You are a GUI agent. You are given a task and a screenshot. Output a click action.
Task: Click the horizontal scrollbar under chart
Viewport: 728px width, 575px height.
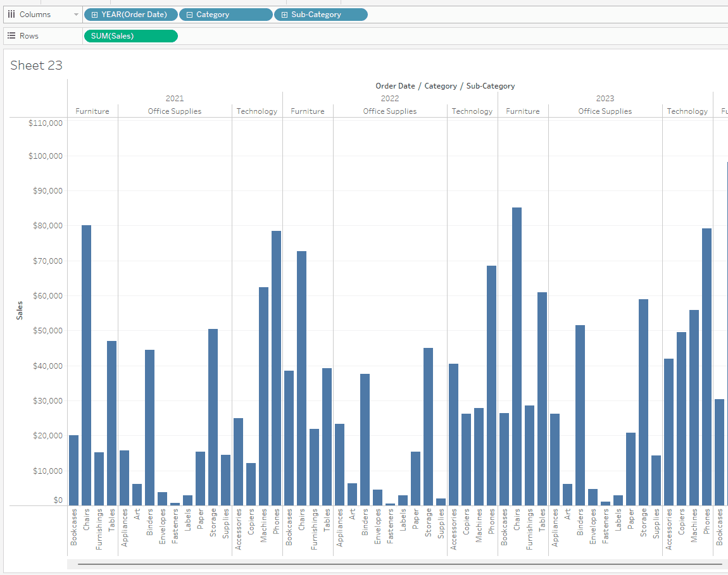[399, 564]
